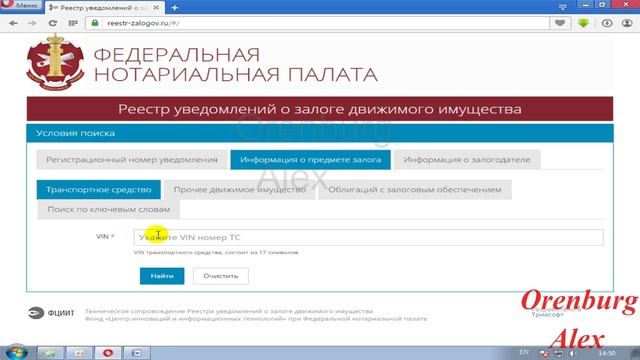Reload the current page
Viewport: 640px width, 360px height.
(x=53, y=23)
